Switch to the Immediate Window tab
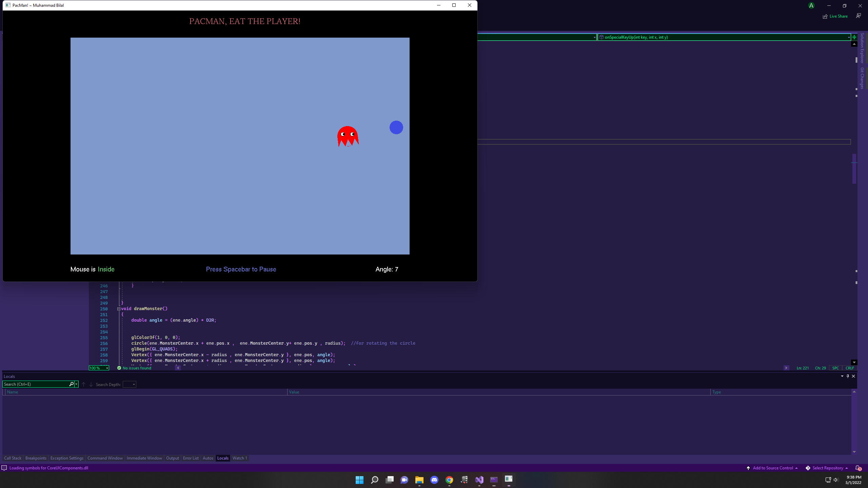This screenshot has height=488, width=868. 144,458
